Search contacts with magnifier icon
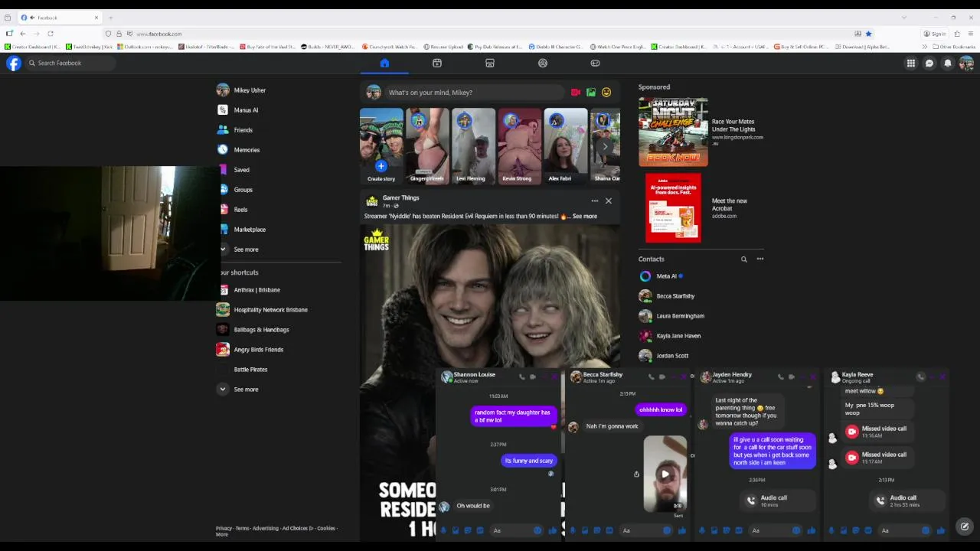 (743, 259)
